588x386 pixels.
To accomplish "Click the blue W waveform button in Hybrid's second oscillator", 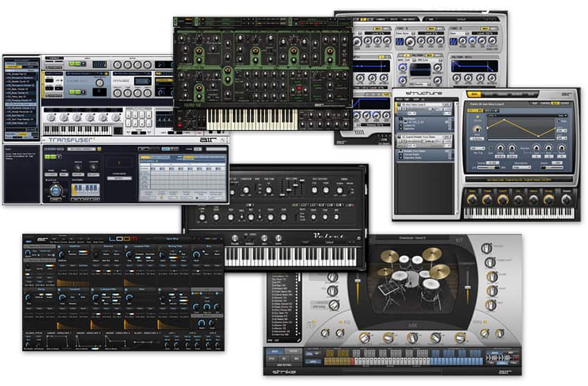I will coord(400,42).
